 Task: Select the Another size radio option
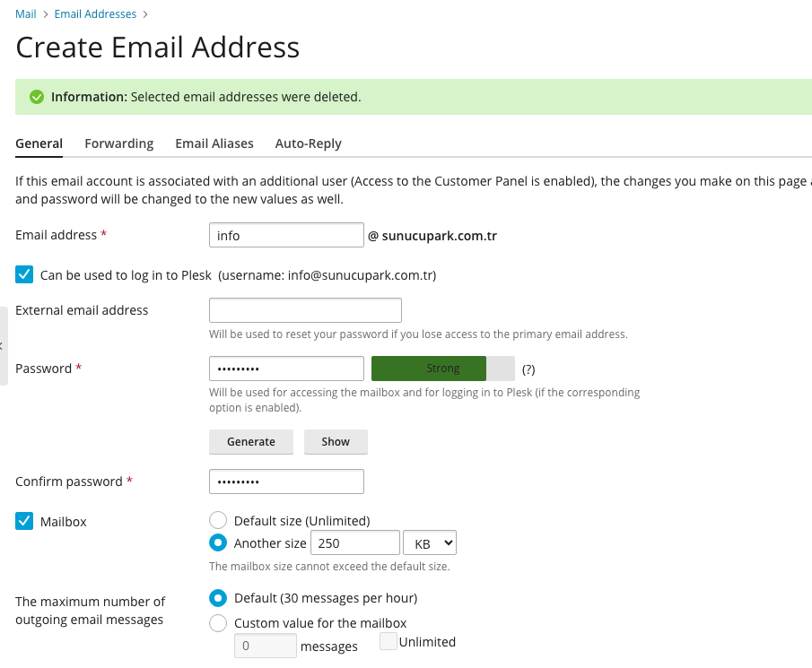pos(218,543)
